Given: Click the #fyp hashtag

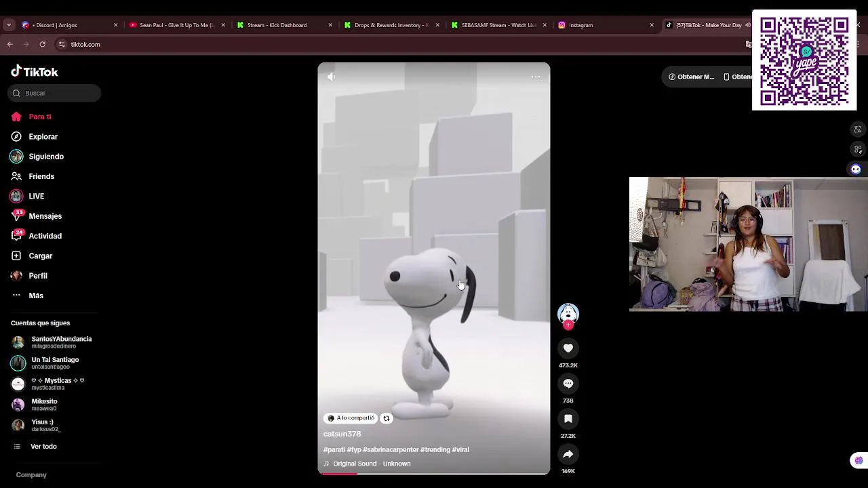Looking at the screenshot, I should [x=354, y=449].
